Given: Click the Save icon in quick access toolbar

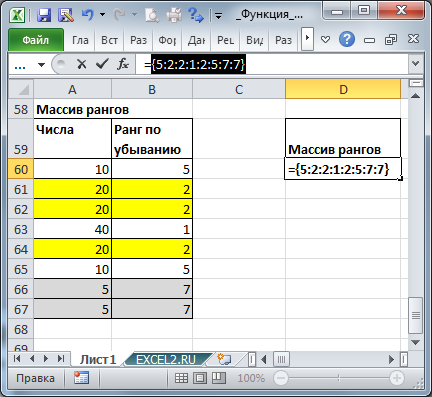Looking at the screenshot, I should point(44,15).
